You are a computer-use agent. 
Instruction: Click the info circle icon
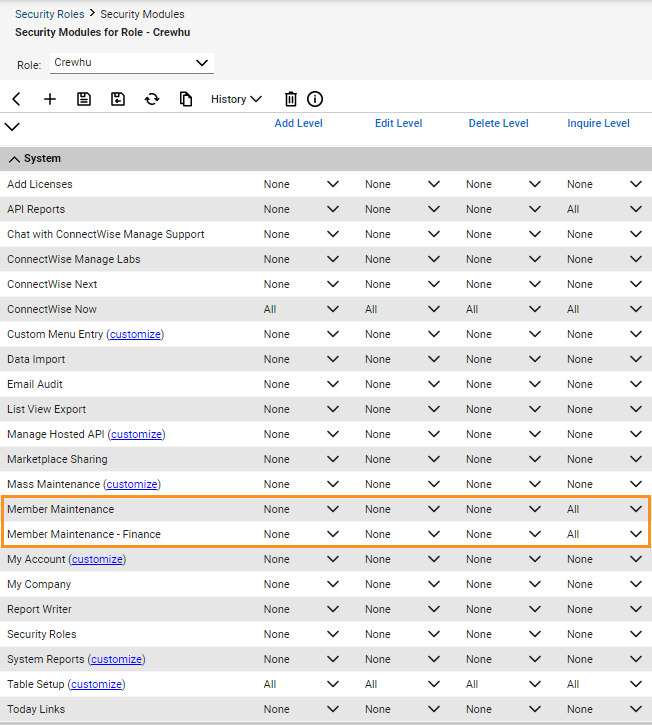pyautogui.click(x=315, y=99)
